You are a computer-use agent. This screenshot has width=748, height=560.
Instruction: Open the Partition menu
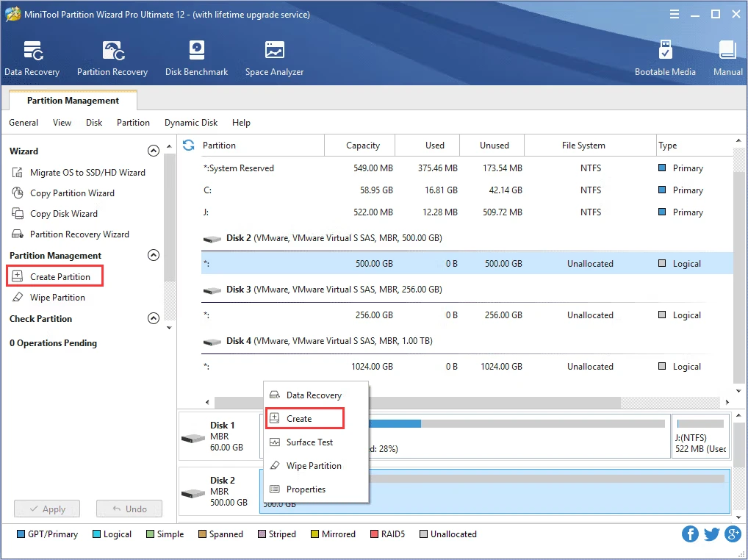(x=132, y=122)
